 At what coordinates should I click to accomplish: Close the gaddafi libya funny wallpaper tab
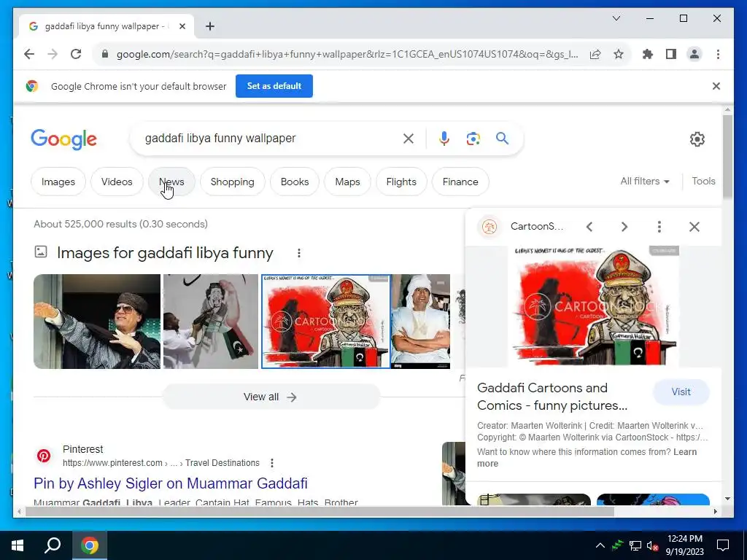[182, 26]
